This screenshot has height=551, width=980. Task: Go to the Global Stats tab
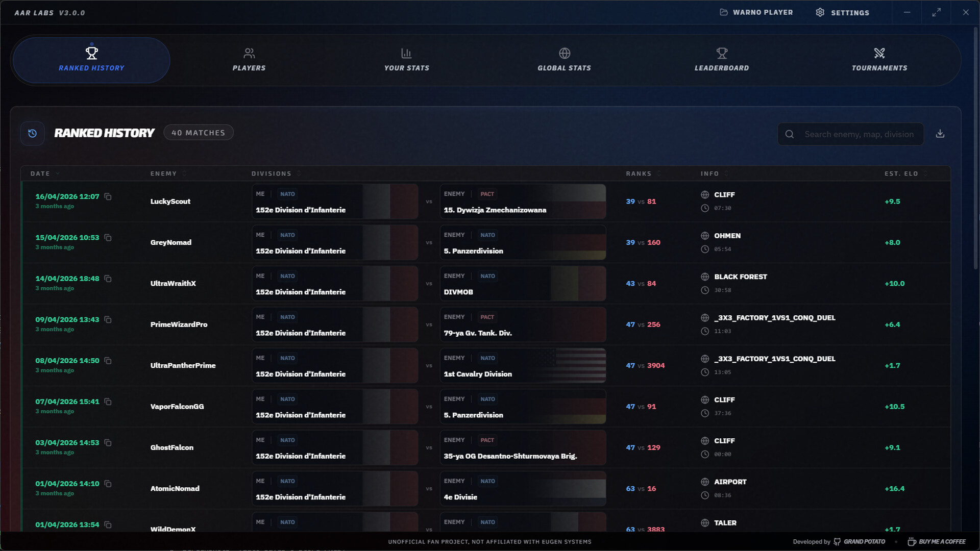[564, 60]
